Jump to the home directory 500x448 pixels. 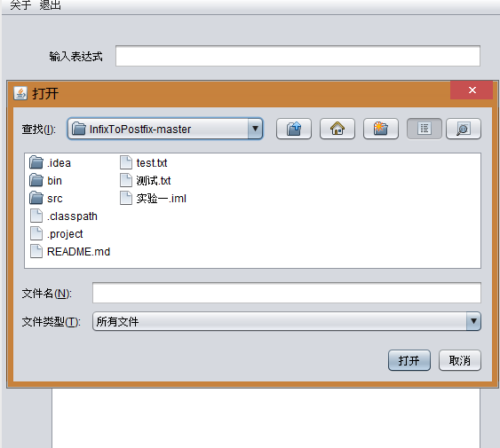[337, 129]
